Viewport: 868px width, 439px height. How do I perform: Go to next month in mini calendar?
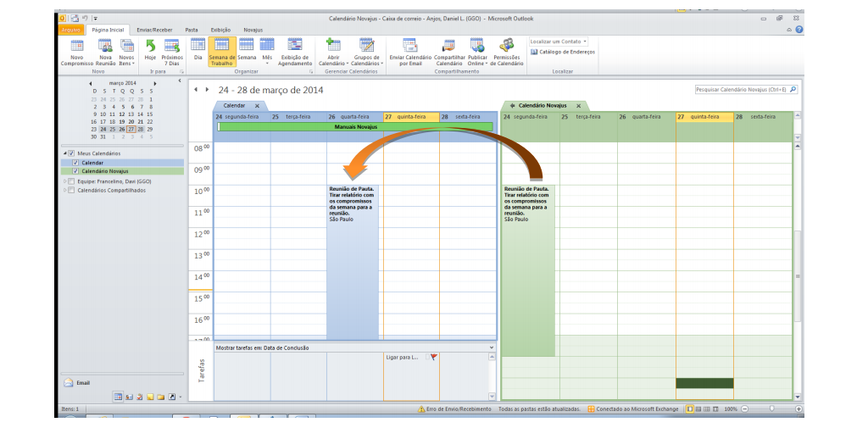155,84
